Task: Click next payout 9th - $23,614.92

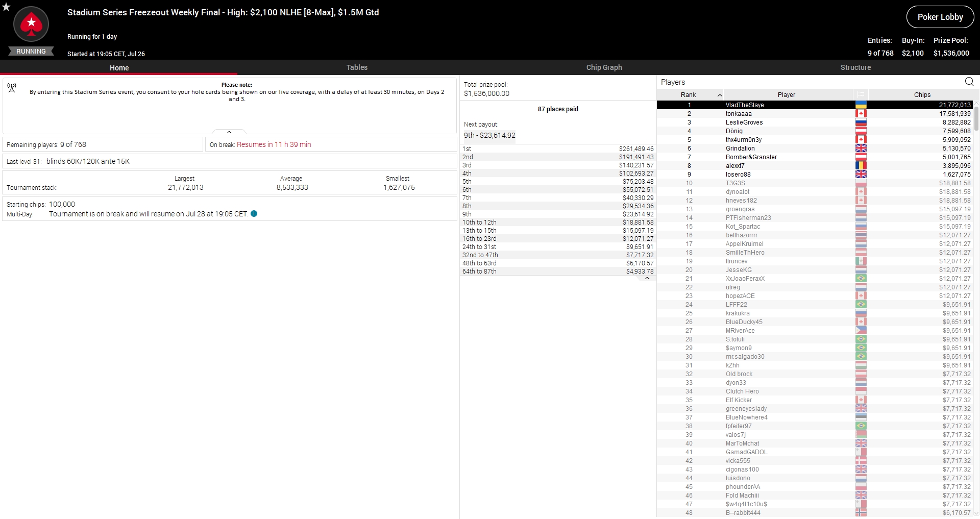Action: click(489, 135)
